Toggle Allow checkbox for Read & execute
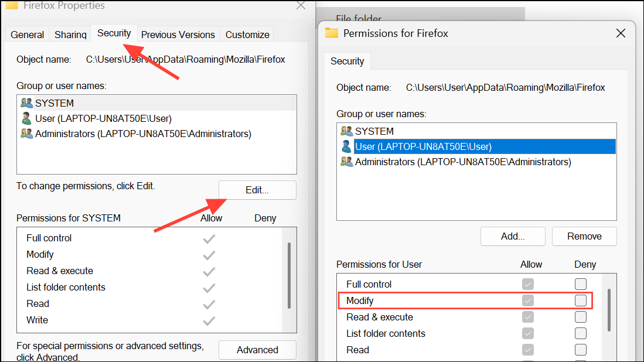Viewport: 644px width, 362px height. [x=528, y=317]
